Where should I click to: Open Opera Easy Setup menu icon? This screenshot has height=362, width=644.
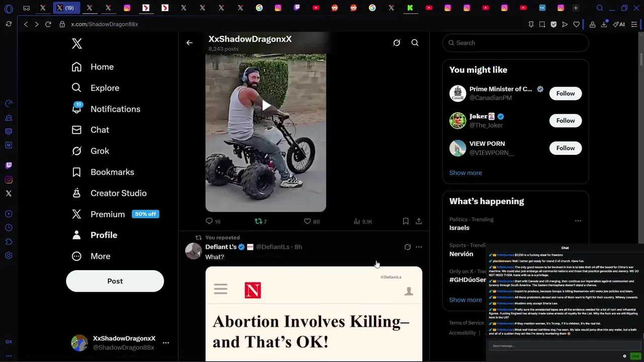coord(634,24)
